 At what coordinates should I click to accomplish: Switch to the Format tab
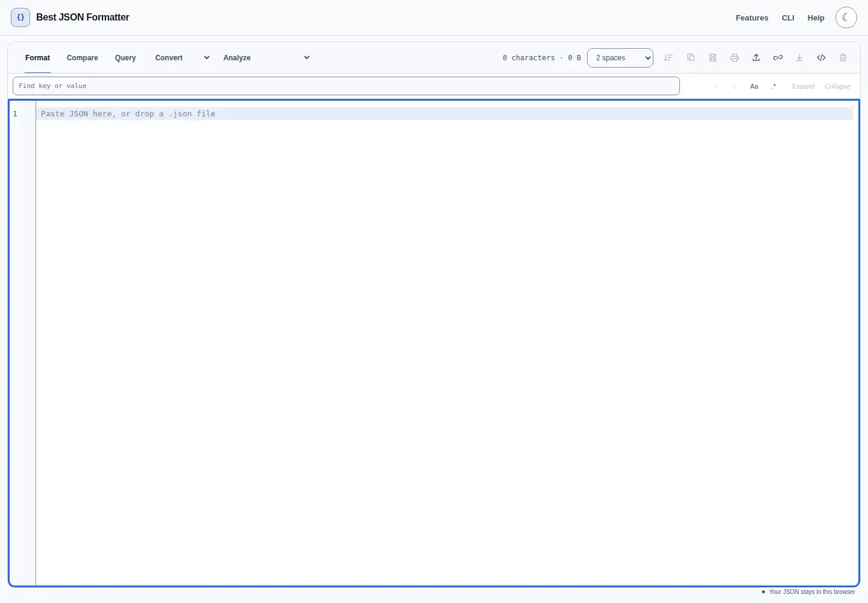pos(37,58)
